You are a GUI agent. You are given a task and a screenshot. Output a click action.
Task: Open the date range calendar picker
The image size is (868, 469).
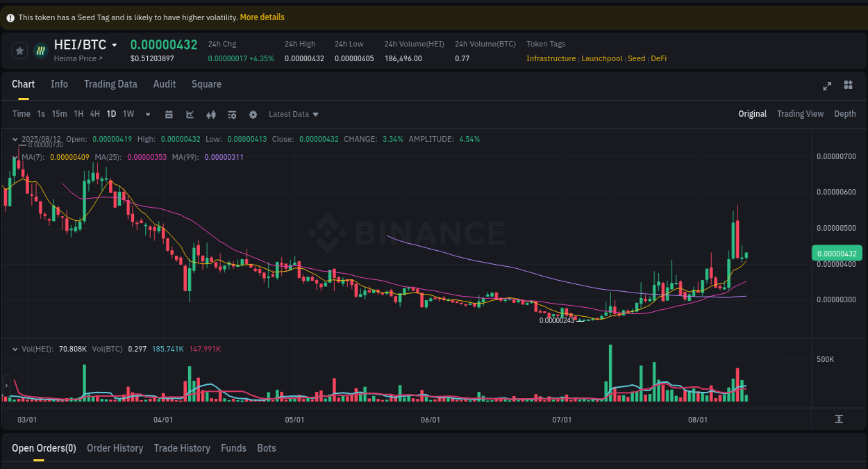point(169,114)
